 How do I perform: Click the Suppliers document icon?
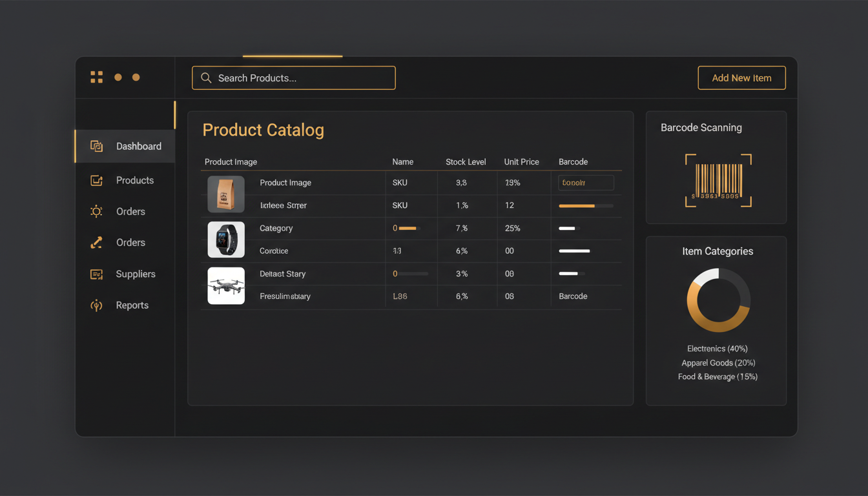(96, 274)
